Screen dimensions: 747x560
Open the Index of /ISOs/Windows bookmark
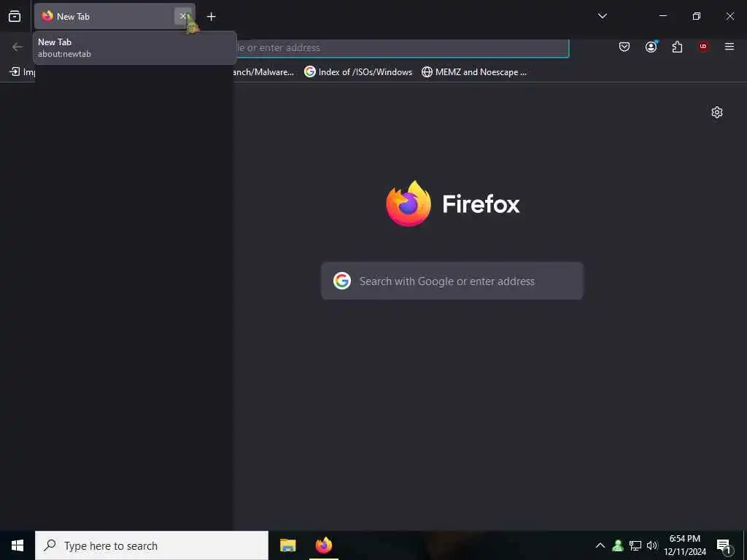[358, 72]
